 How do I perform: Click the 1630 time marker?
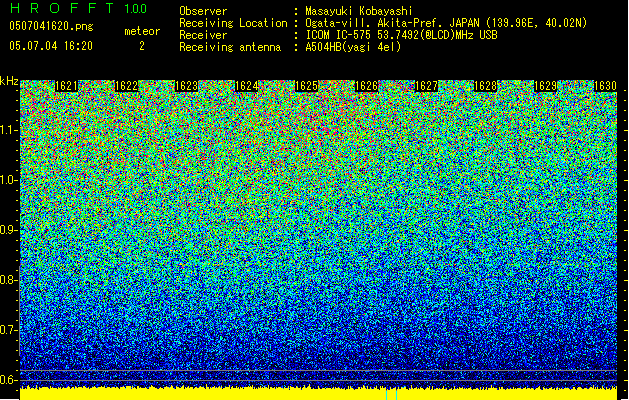coord(605,86)
